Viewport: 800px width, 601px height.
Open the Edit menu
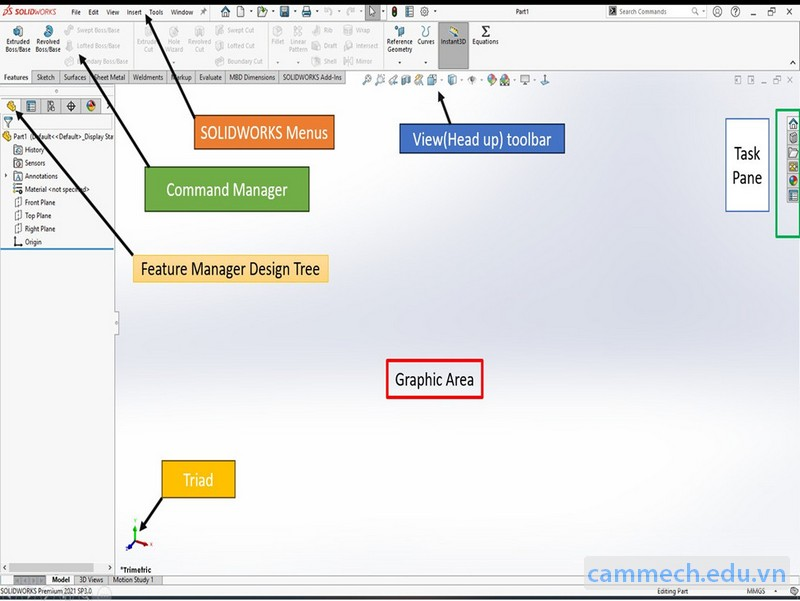tap(93, 12)
